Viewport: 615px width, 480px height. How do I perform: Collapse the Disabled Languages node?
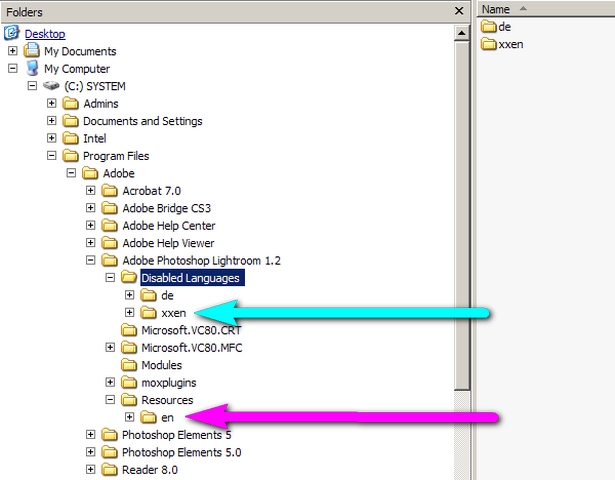point(110,278)
